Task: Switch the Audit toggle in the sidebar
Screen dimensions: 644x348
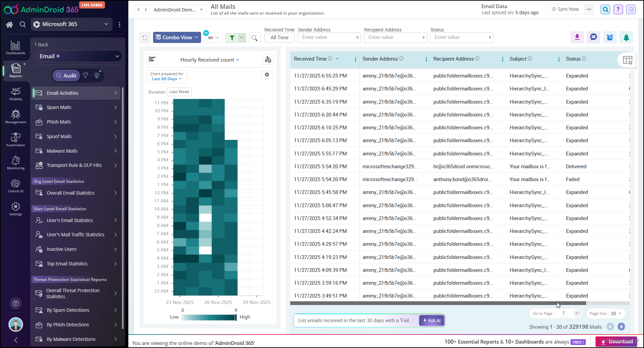Action: click(x=66, y=75)
